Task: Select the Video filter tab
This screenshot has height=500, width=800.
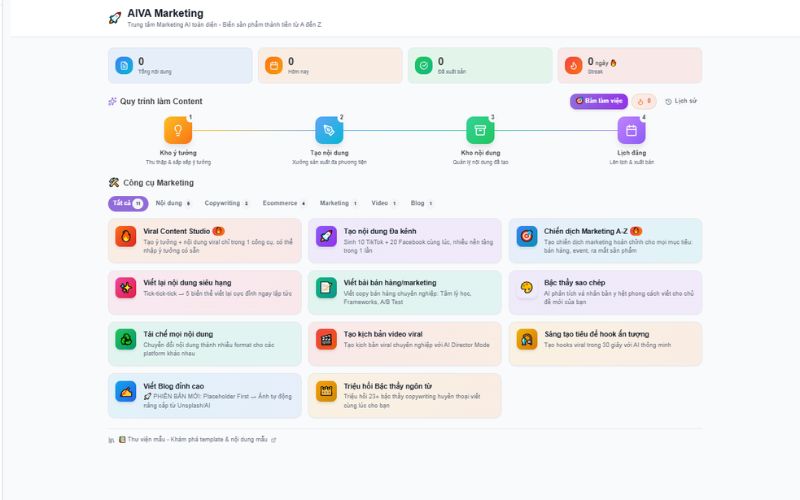Action: click(x=384, y=203)
